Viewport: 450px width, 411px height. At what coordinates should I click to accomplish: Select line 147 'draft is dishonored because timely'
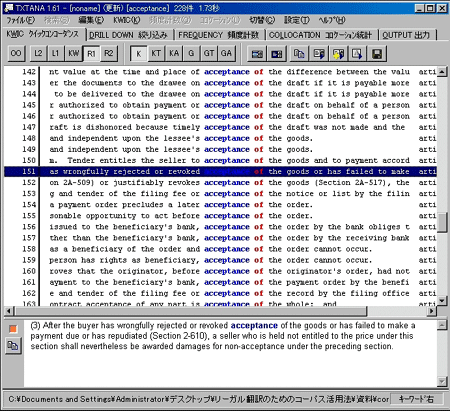221,127
